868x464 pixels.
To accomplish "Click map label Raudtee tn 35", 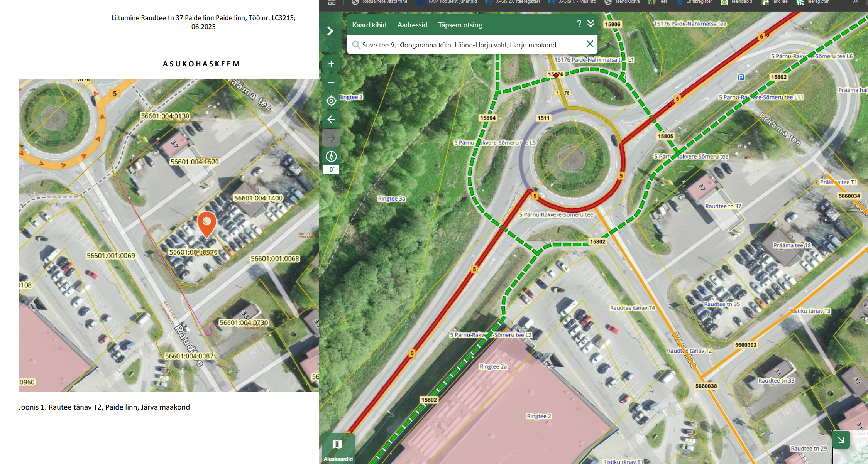I will click(722, 304).
